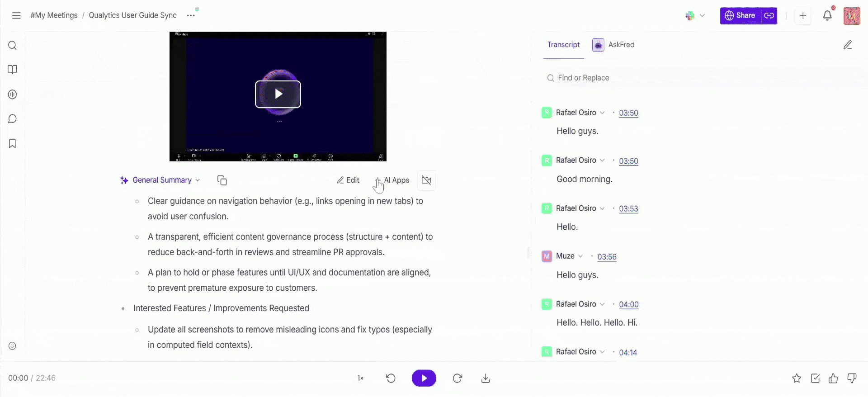Open the Slack integration icon
The height and width of the screenshot is (397, 868).
tap(690, 15)
